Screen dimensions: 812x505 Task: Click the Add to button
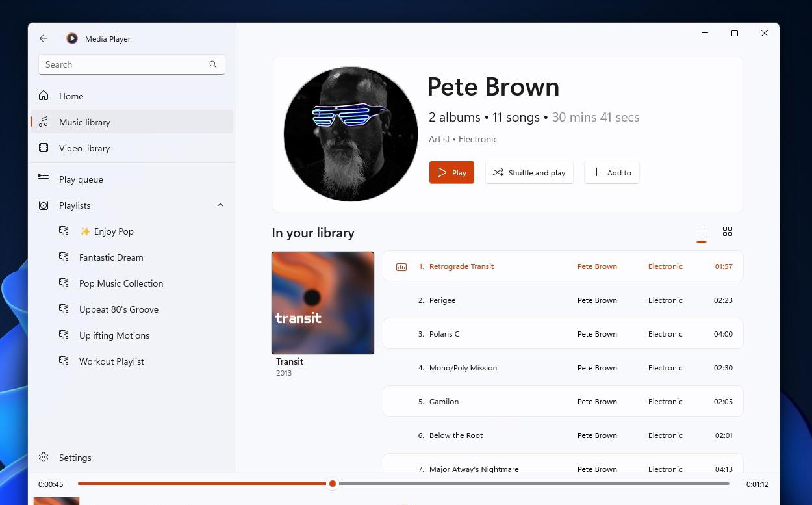[x=612, y=172]
